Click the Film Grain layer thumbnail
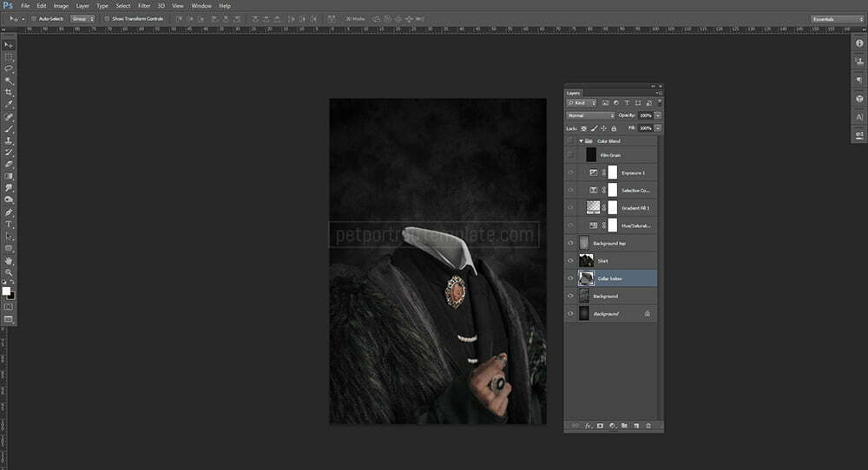The height and width of the screenshot is (470, 868). click(x=590, y=154)
